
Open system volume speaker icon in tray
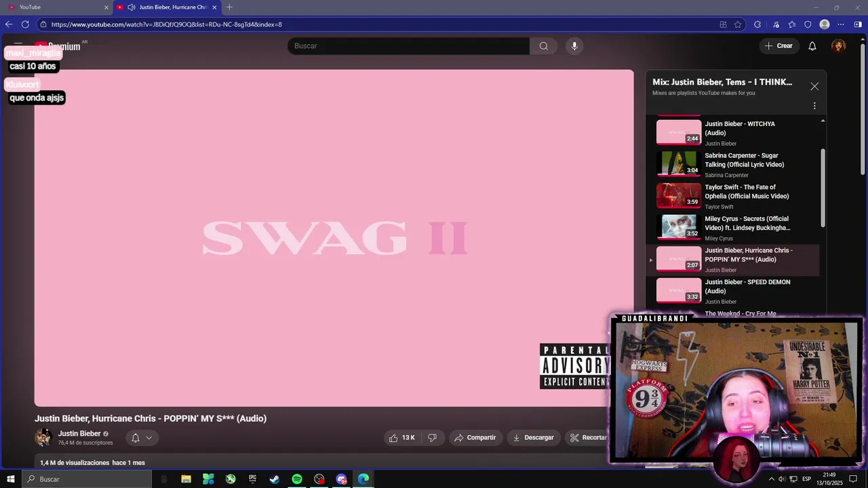782,479
